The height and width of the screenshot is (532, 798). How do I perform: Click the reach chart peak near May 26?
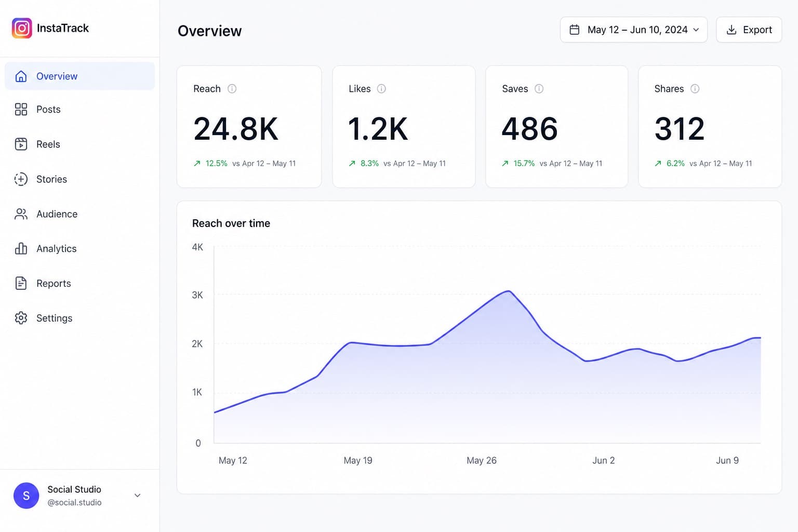pyautogui.click(x=509, y=291)
